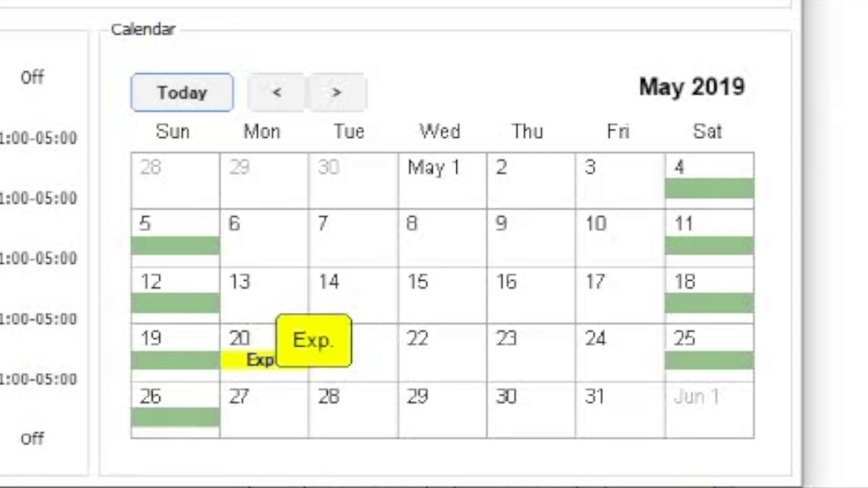Viewport: 868px width, 488px height.
Task: Select May 31 date cell
Action: point(620,410)
